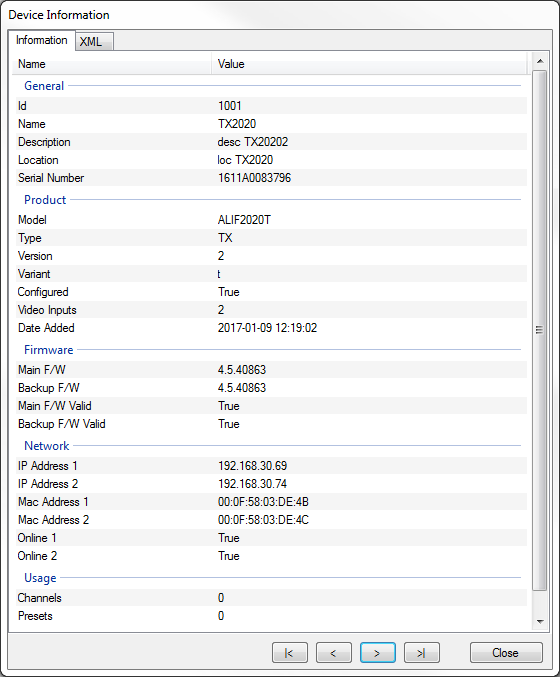Select the Location row label
This screenshot has width=560, height=677.
click(x=38, y=160)
